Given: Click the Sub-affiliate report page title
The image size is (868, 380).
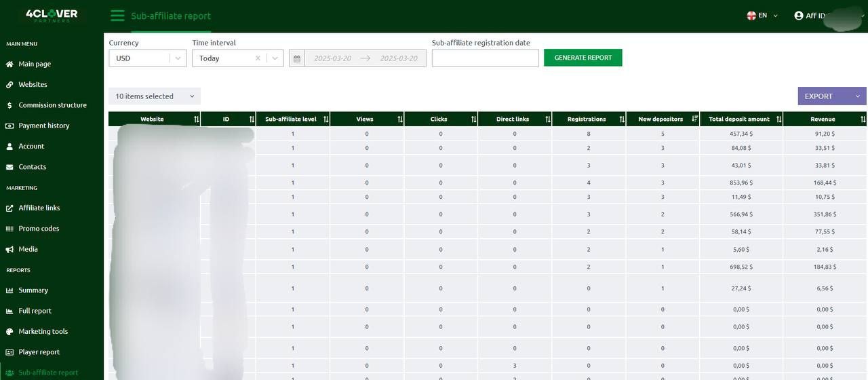Looking at the screenshot, I should click(x=171, y=16).
